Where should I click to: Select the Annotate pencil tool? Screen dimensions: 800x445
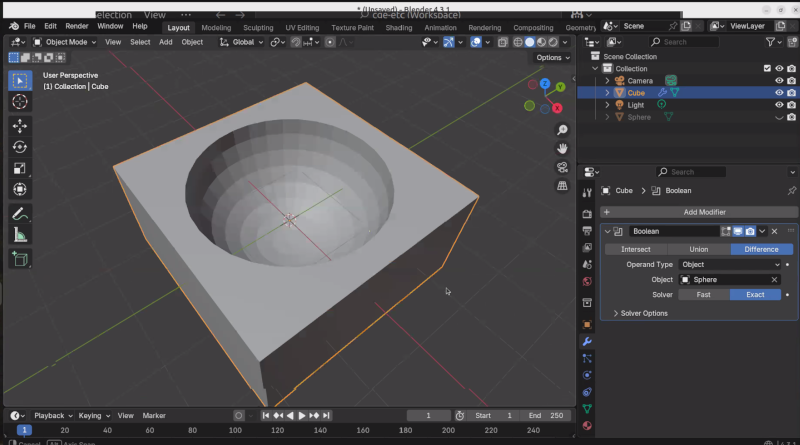click(20, 214)
